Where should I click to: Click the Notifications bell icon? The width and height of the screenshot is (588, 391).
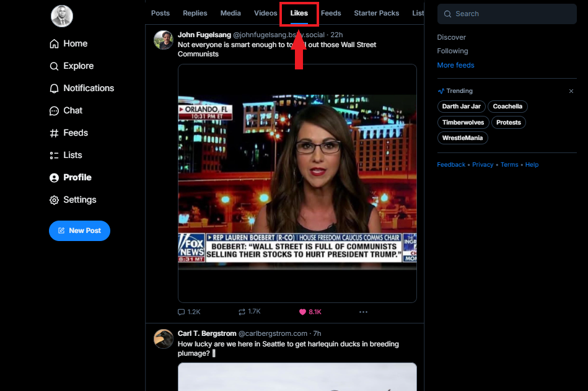pyautogui.click(x=54, y=89)
